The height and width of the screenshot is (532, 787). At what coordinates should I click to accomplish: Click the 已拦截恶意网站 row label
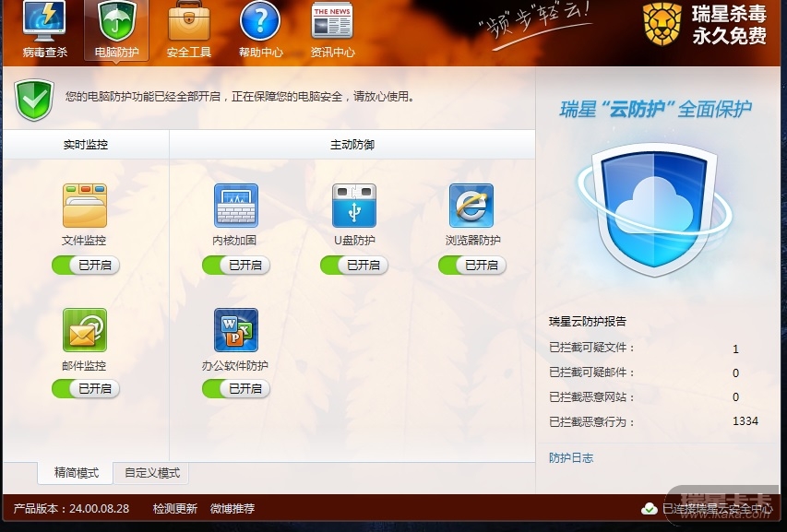592,397
